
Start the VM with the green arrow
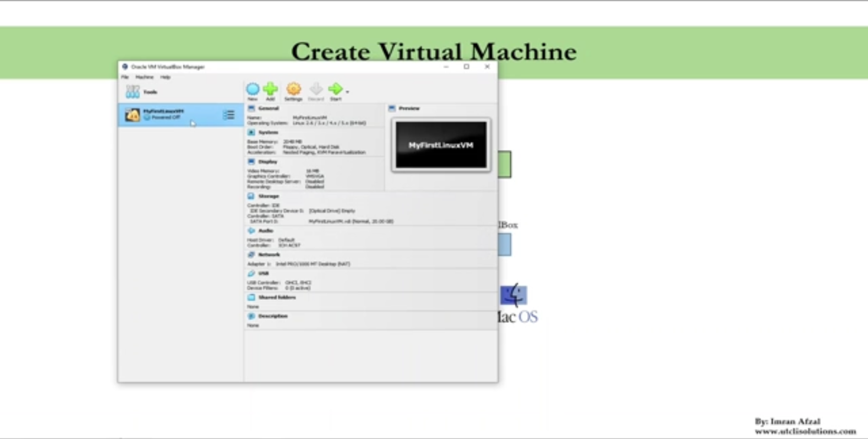click(x=335, y=89)
